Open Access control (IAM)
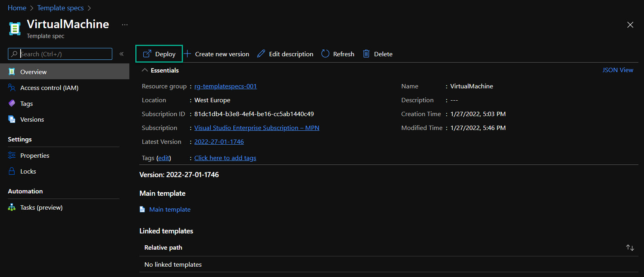The width and height of the screenshot is (644, 277). 49,88
